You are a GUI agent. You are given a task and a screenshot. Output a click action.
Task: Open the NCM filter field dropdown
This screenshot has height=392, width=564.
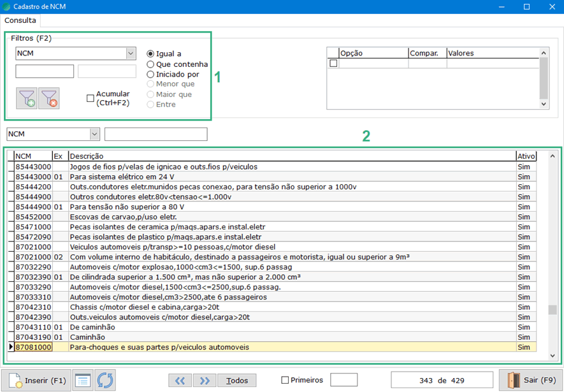pos(131,54)
